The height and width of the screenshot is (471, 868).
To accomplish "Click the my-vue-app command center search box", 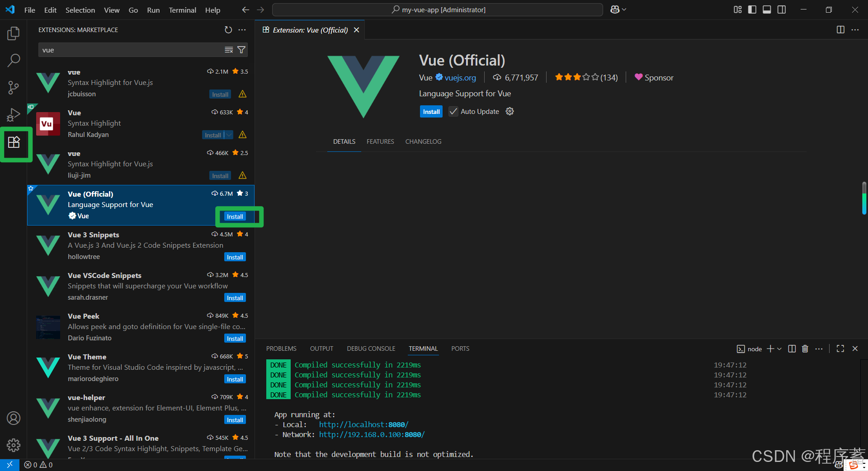I will point(438,9).
